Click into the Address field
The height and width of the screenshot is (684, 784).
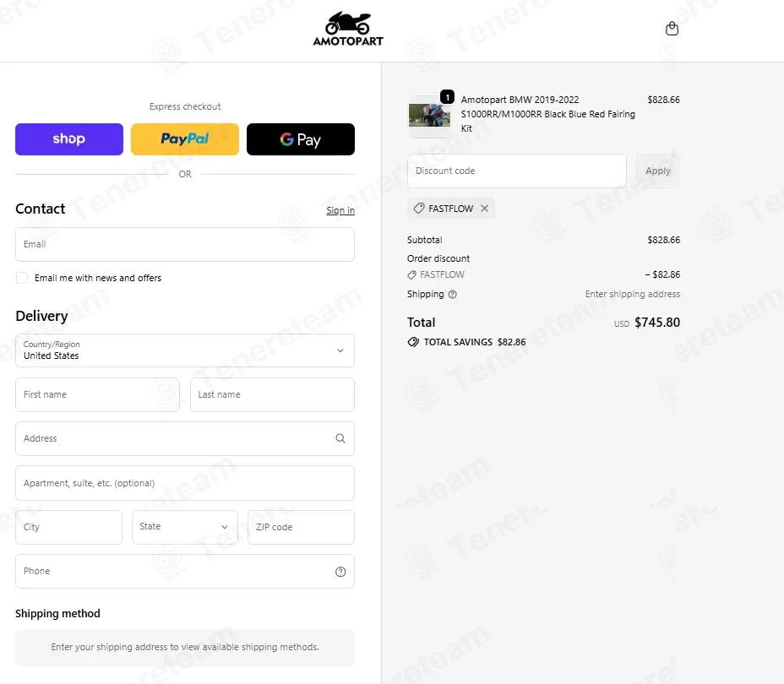pyautogui.click(x=185, y=438)
